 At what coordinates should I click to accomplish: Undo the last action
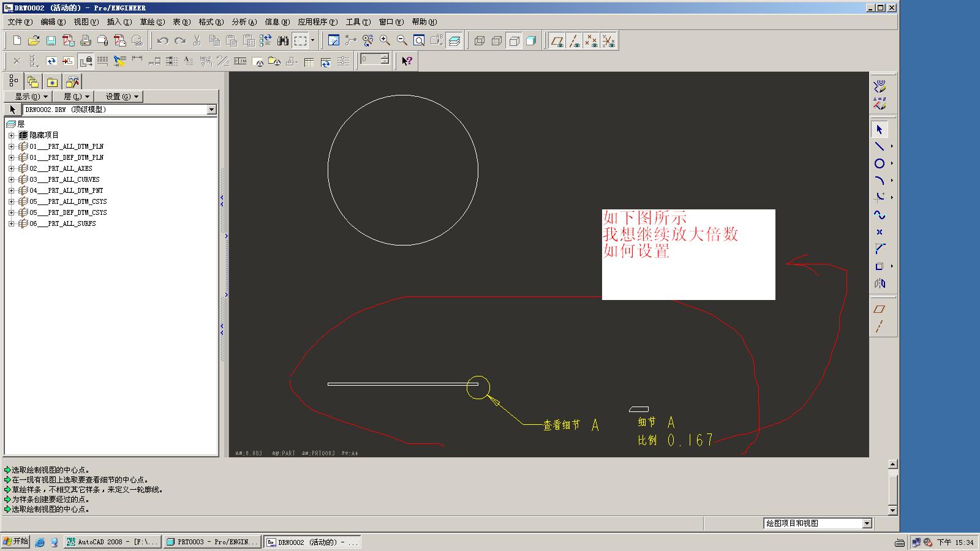(162, 41)
